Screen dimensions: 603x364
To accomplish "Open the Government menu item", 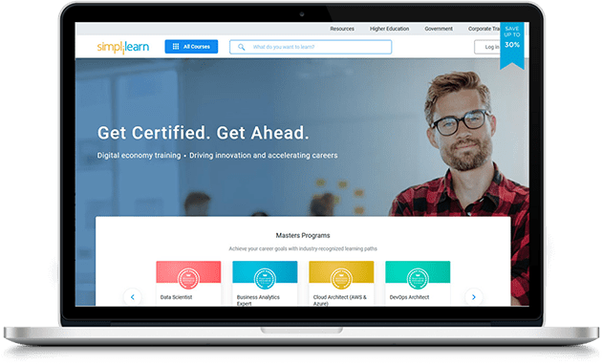I will [439, 29].
